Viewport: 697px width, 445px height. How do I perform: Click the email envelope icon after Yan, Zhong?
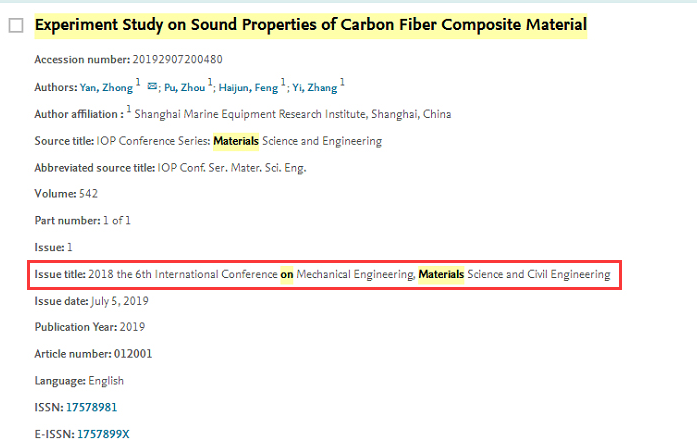[152, 86]
